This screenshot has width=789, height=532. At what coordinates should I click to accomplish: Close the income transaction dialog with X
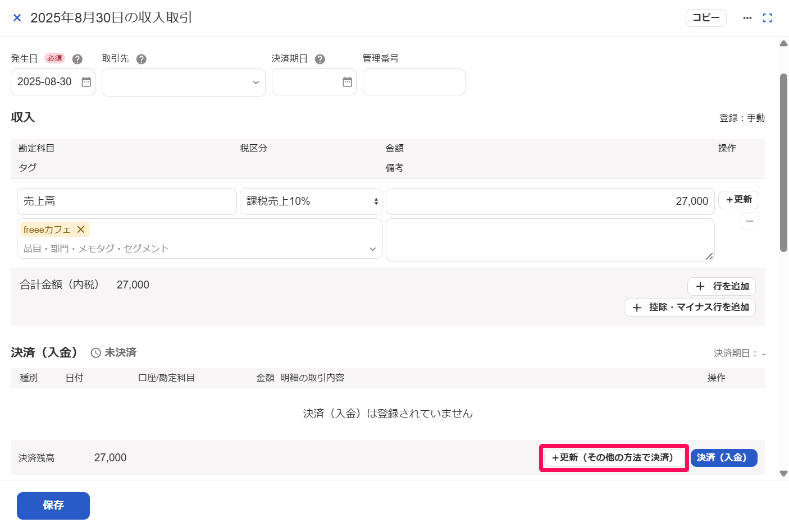pyautogui.click(x=17, y=18)
